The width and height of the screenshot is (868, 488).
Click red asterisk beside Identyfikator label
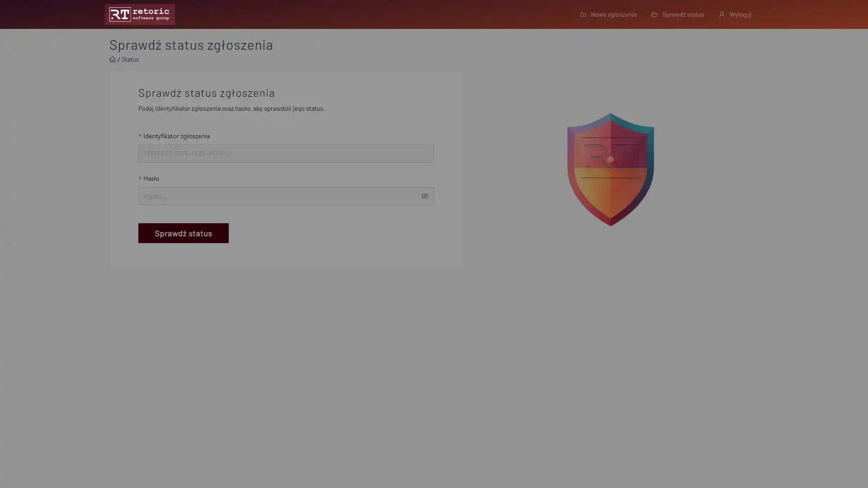point(140,136)
